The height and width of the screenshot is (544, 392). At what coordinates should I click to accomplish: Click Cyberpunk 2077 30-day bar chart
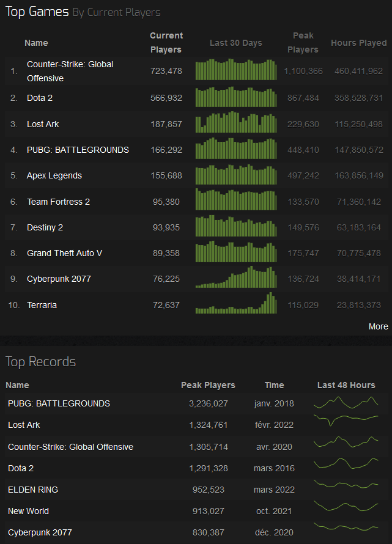click(236, 277)
